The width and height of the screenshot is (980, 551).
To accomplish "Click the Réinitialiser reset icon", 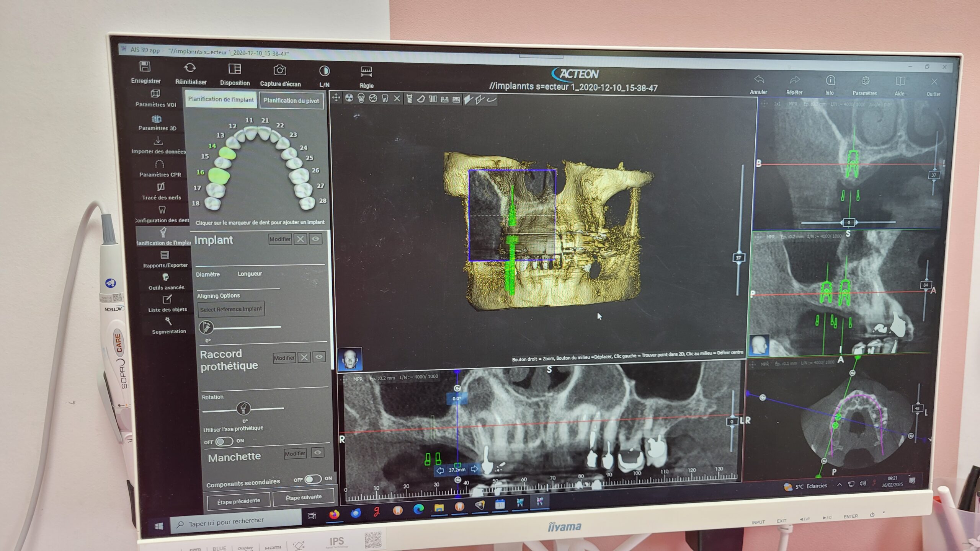I will [x=190, y=68].
